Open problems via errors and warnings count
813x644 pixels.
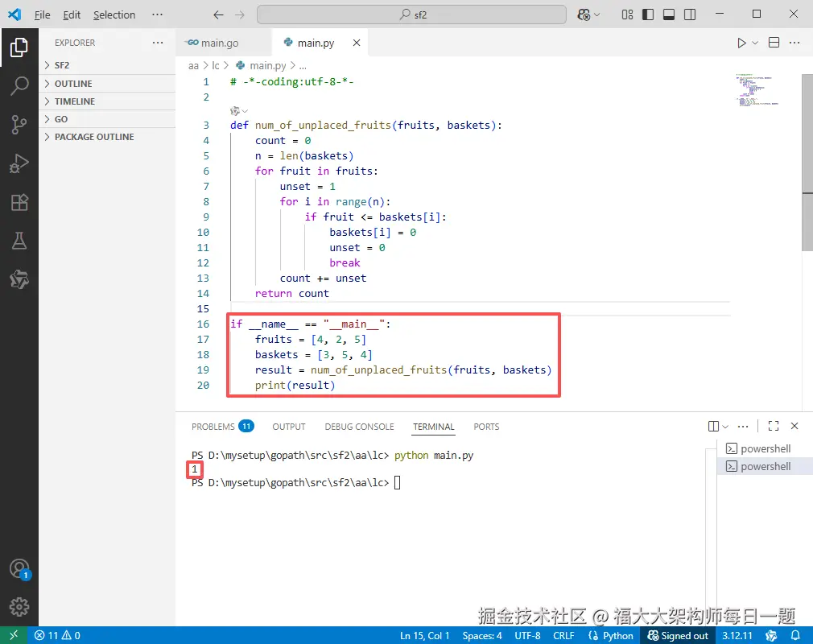(57, 635)
